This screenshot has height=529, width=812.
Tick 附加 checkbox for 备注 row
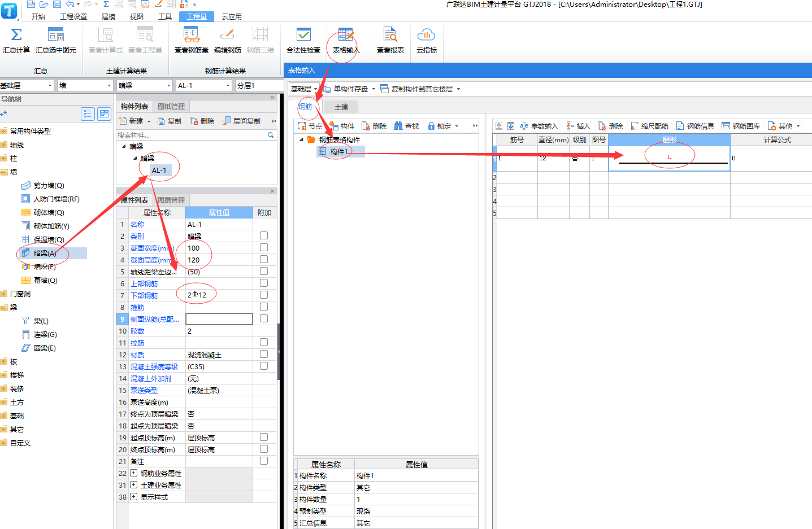pos(264,461)
